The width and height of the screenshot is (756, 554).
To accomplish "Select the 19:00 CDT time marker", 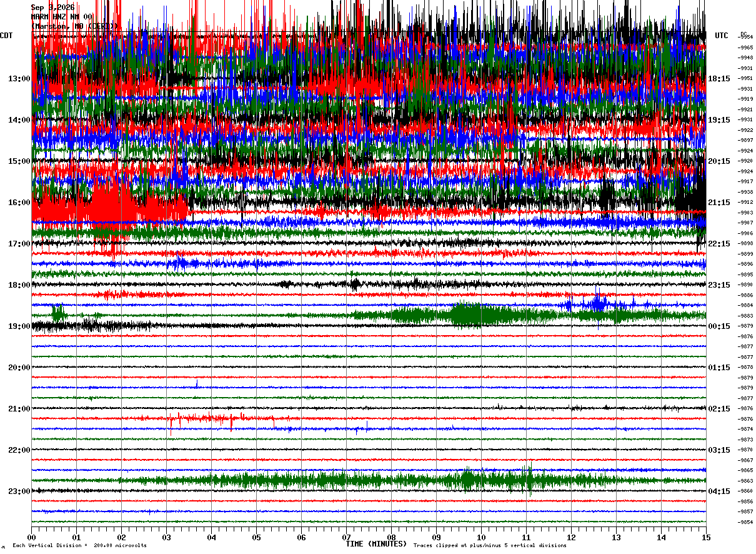I will click(x=19, y=326).
